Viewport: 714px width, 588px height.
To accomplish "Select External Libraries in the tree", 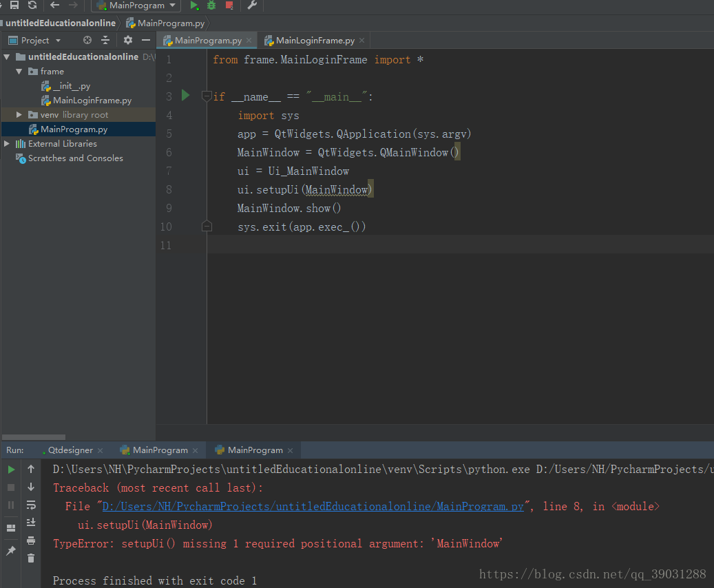I will pos(56,144).
